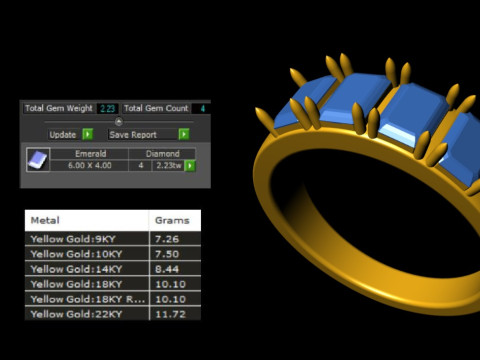Click the Total Gem Count label
480x360 pixels.
point(156,108)
